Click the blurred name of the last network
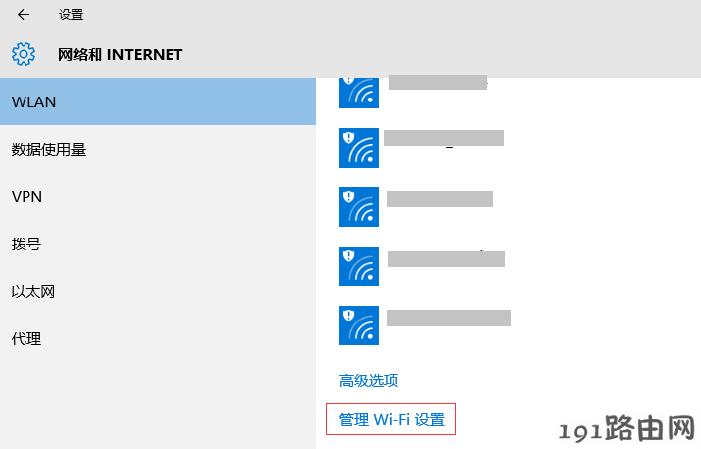701x449 pixels. 449,318
